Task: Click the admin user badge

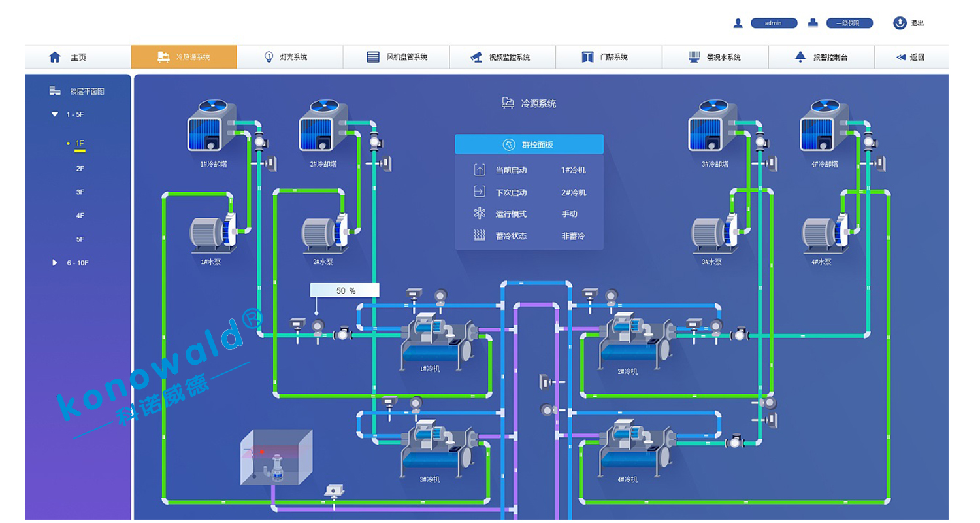Action: [x=774, y=24]
